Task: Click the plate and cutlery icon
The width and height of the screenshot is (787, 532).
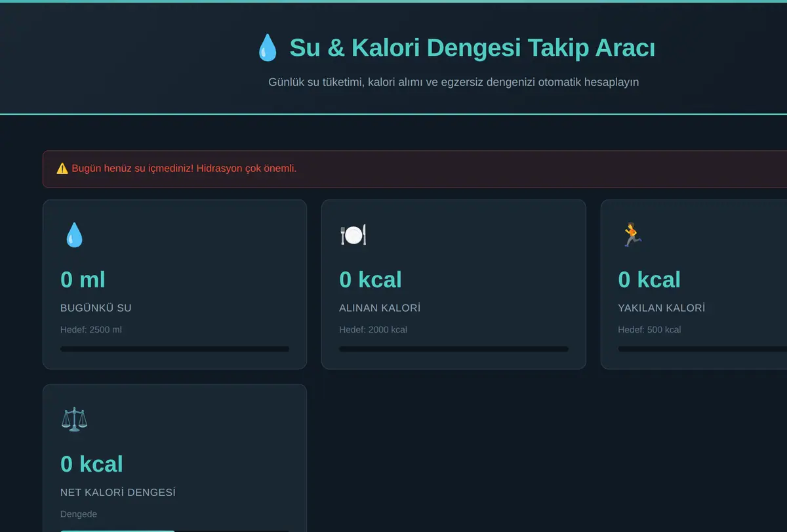Action: tap(353, 235)
